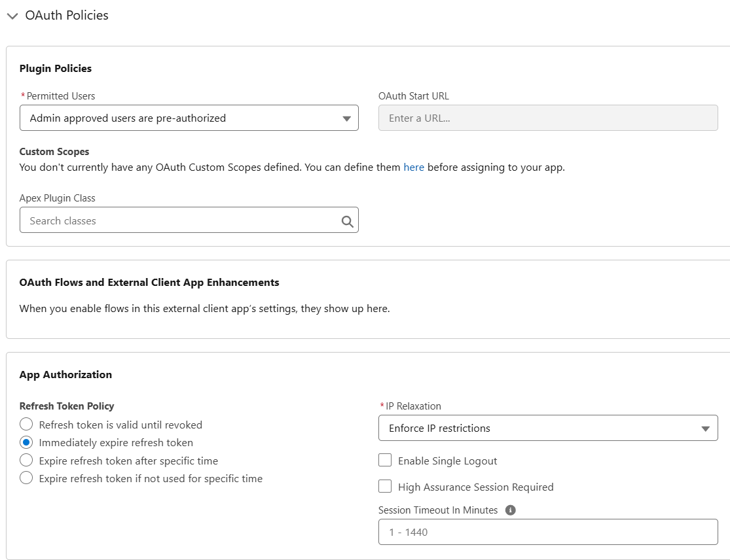The height and width of the screenshot is (560, 730).
Task: Click the Plugin Policies heading
Action: (56, 68)
